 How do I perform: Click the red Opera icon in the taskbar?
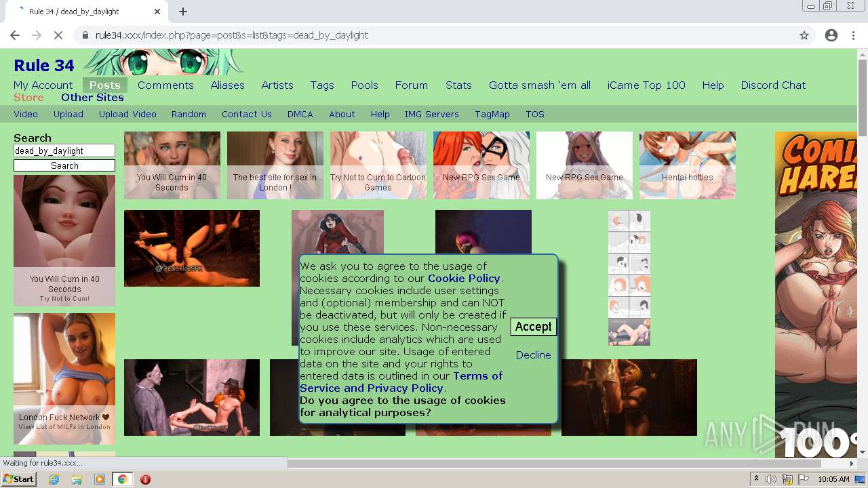(145, 479)
